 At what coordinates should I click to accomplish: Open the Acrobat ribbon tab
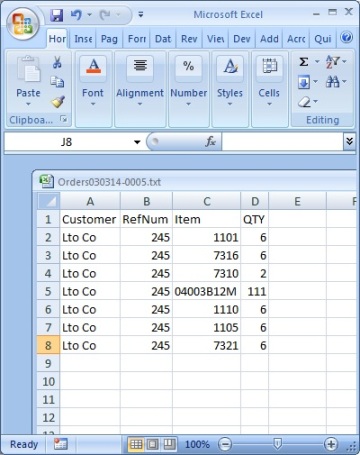click(296, 39)
